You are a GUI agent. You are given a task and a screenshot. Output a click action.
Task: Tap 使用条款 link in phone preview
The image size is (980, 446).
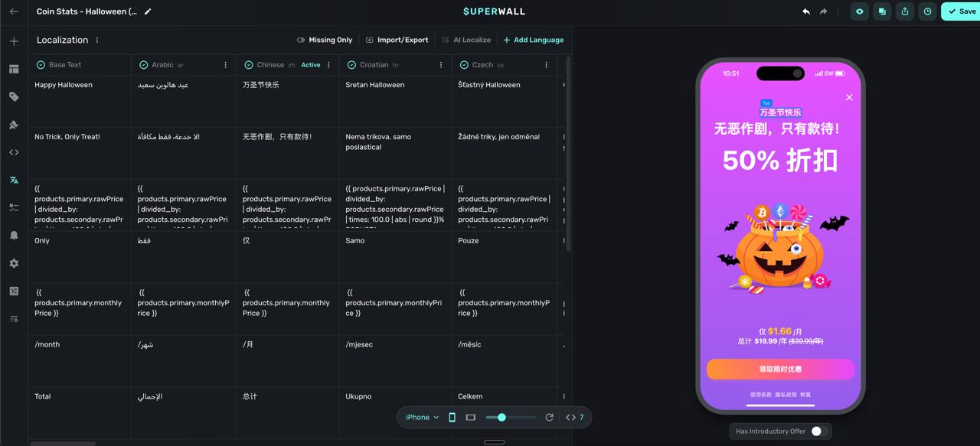point(761,395)
